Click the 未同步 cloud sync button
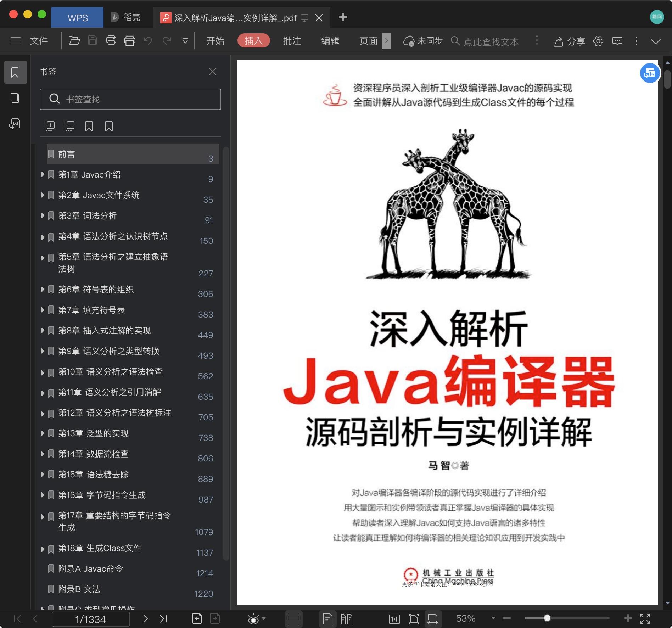 [423, 41]
